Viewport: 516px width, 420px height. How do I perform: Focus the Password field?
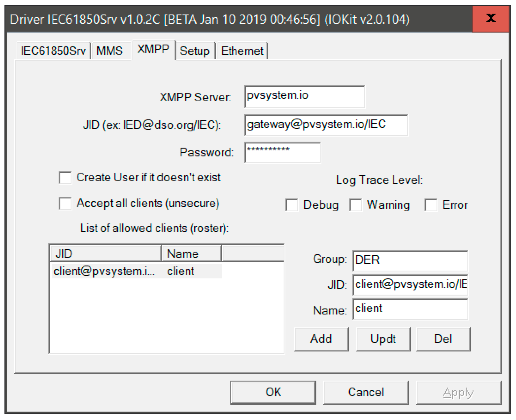click(x=282, y=152)
